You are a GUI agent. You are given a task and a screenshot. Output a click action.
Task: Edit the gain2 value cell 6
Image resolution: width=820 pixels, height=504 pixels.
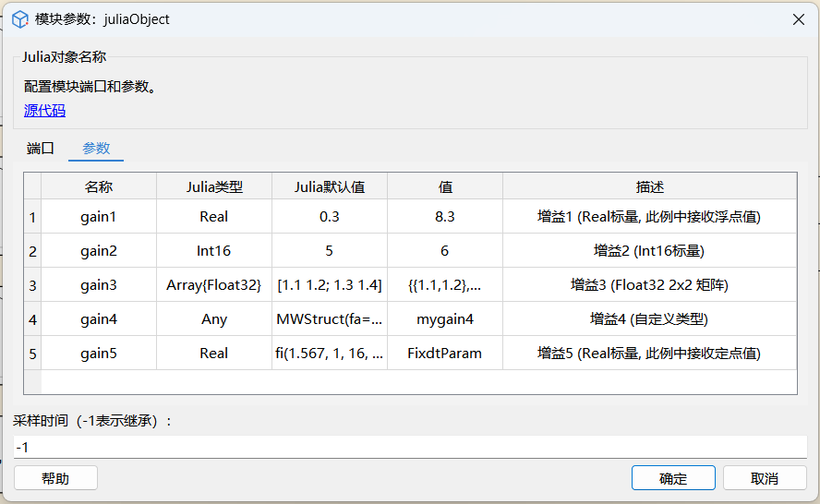point(445,251)
